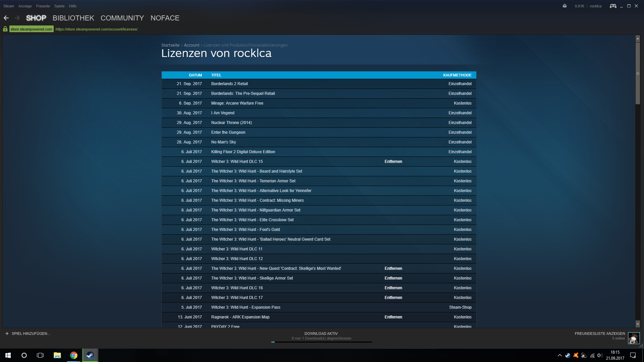This screenshot has width=644, height=362.
Task: Remove Witcher 3: Wild Hunt DLC 17
Action: coord(393,298)
